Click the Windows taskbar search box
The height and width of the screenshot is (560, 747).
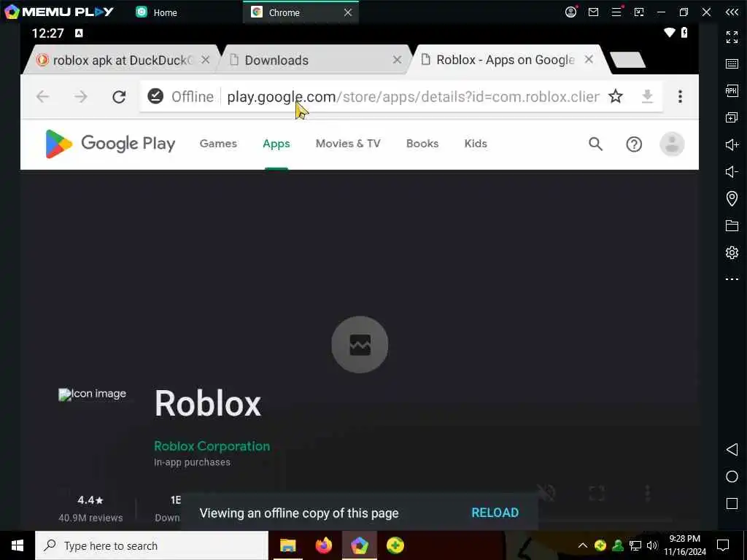point(152,545)
